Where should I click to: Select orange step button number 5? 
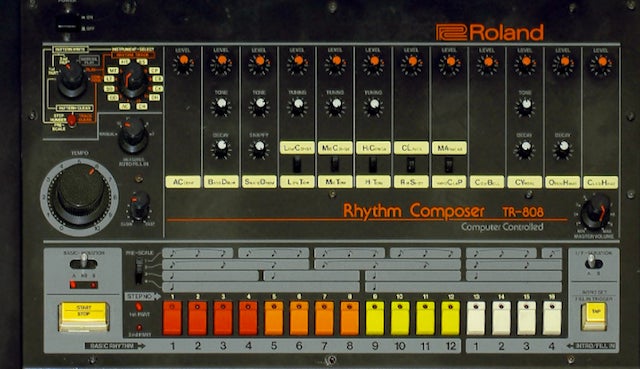pos(273,318)
